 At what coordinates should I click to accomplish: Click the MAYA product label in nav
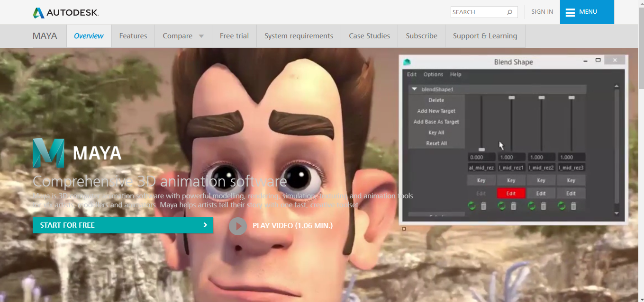(x=45, y=36)
